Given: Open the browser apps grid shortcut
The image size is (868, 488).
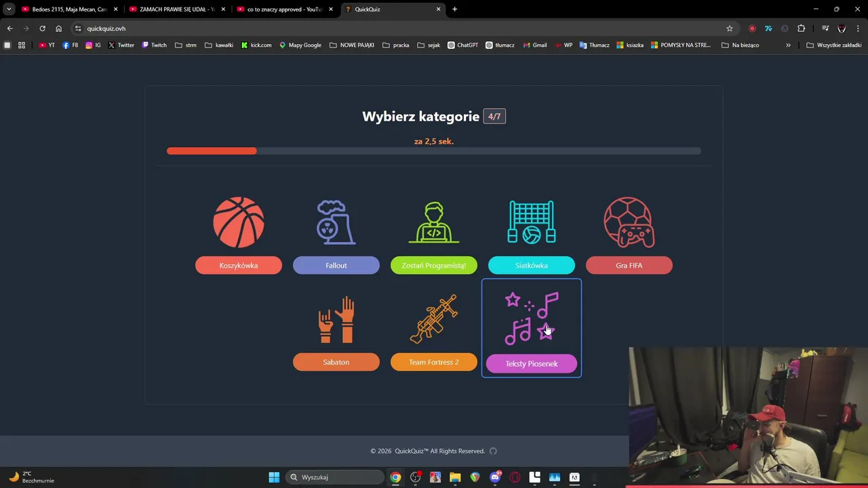Looking at the screenshot, I should tap(22, 45).
